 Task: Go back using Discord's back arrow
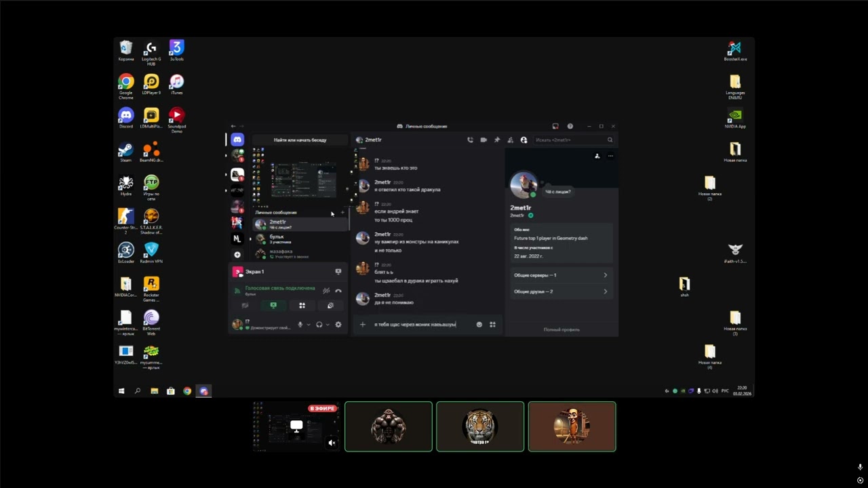coord(233,126)
